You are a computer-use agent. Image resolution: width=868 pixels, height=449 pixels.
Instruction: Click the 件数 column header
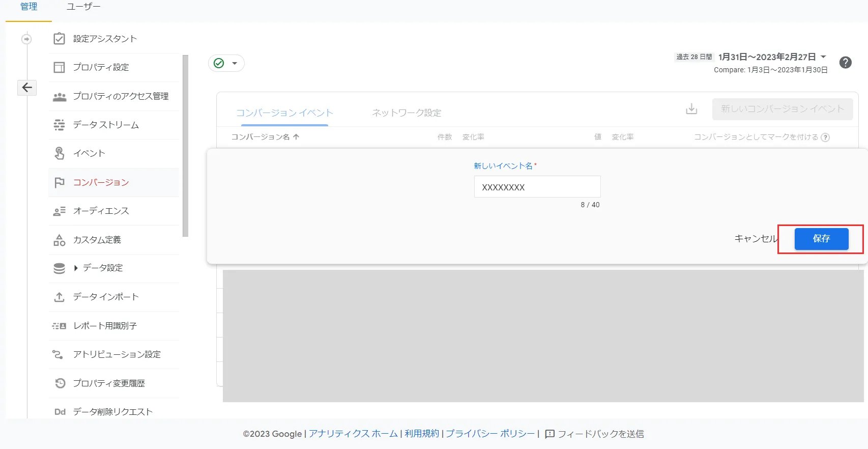[445, 137]
